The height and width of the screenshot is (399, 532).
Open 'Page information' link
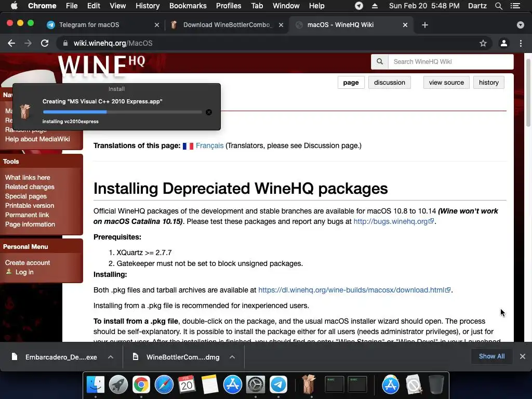(30, 224)
